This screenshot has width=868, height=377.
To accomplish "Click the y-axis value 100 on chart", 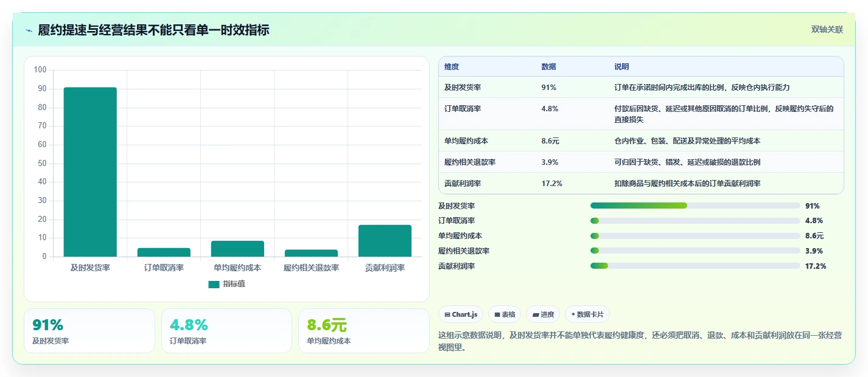I will (x=40, y=70).
